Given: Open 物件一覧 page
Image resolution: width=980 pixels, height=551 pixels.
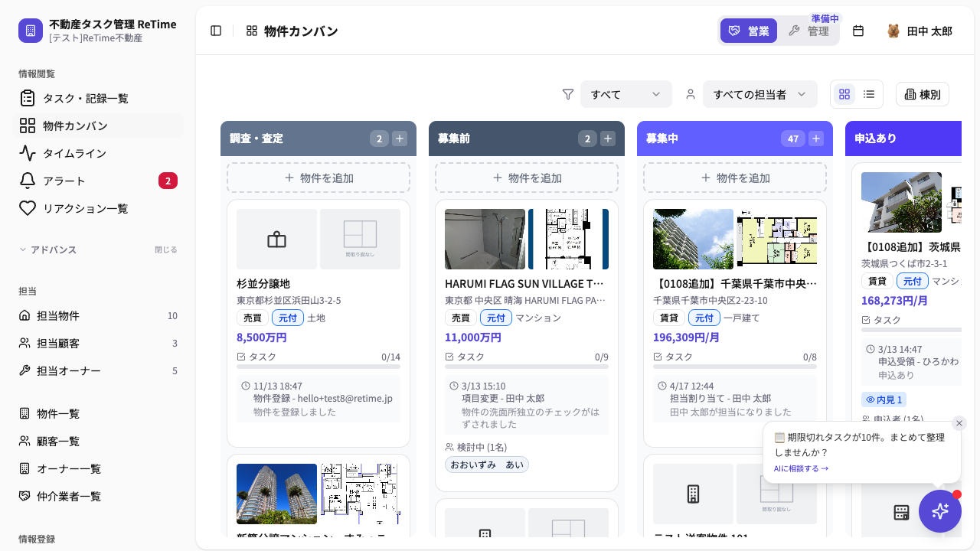Looking at the screenshot, I should click(98, 413).
